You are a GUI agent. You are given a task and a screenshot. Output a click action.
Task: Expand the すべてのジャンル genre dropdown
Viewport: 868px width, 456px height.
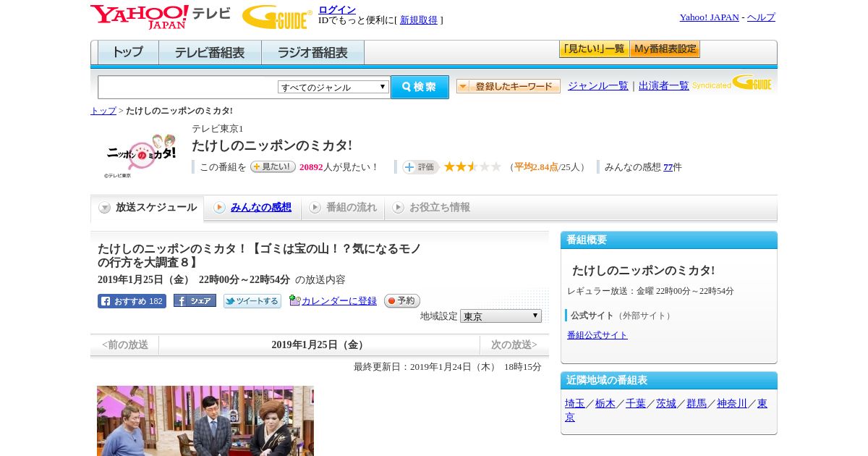tap(333, 87)
